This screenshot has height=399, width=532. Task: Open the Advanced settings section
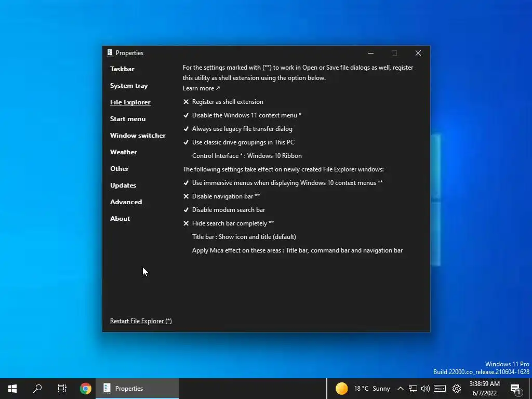coord(126,202)
